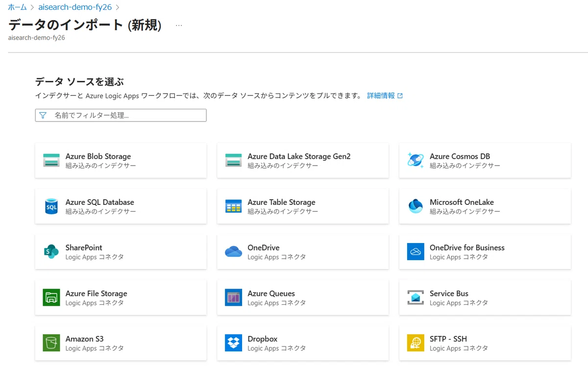Click the OneDrive for Business icon
Image resolution: width=588 pixels, height=369 pixels.
[416, 252]
